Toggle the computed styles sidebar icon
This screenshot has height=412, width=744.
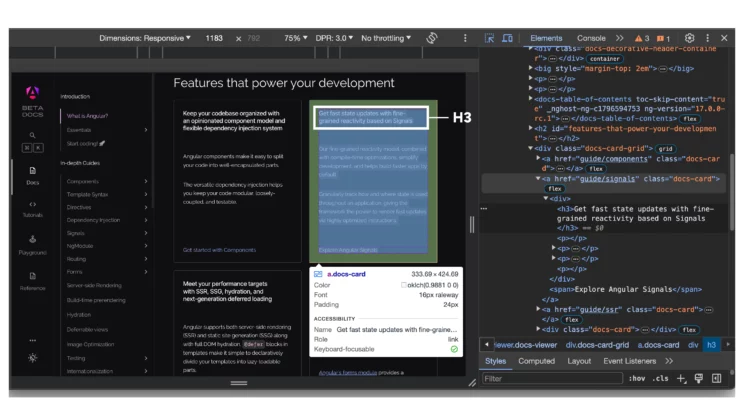tap(716, 378)
